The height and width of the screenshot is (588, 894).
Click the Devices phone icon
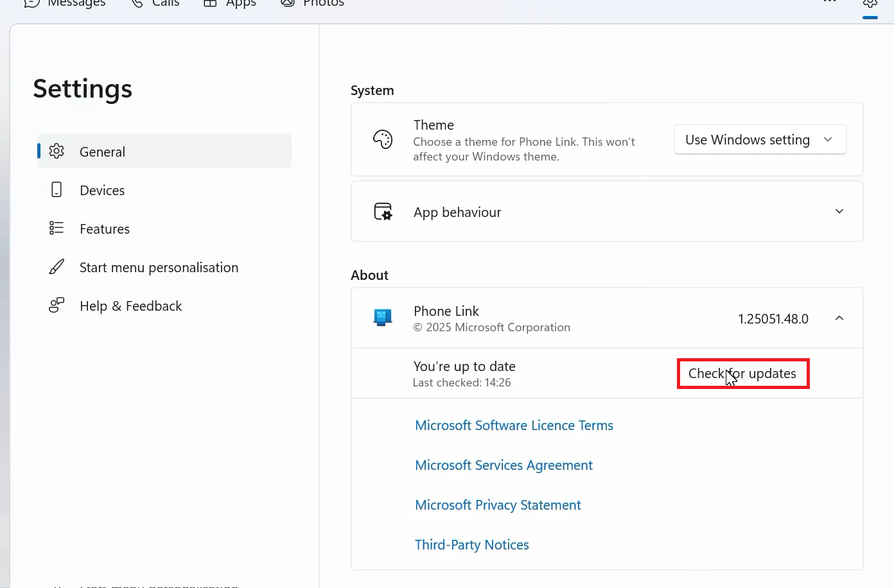point(57,189)
